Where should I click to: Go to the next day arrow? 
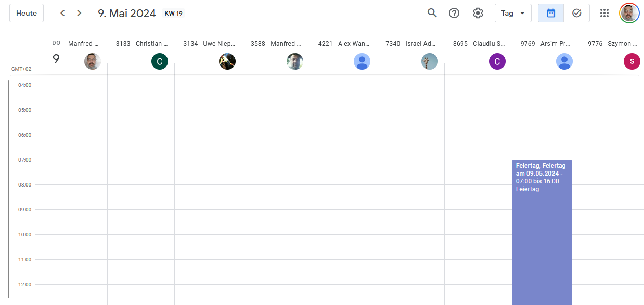(x=79, y=13)
